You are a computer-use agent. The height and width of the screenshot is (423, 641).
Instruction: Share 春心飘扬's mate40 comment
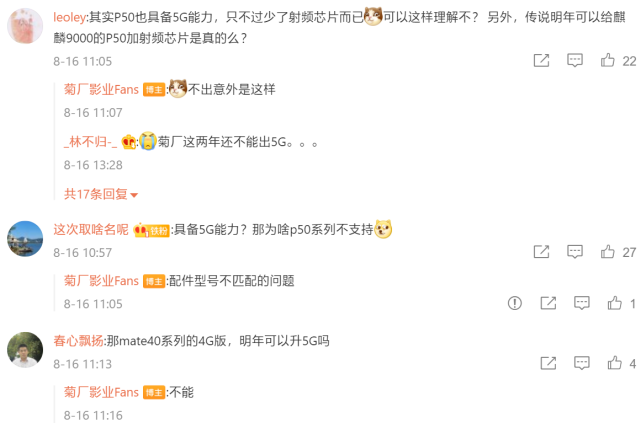(x=548, y=363)
